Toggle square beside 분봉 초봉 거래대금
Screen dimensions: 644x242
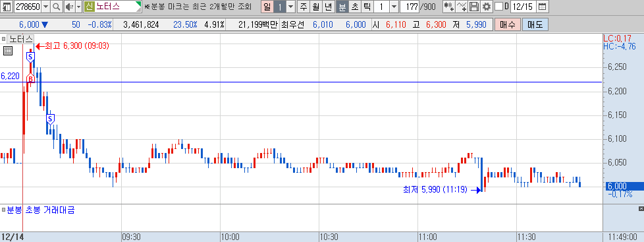[4, 210]
